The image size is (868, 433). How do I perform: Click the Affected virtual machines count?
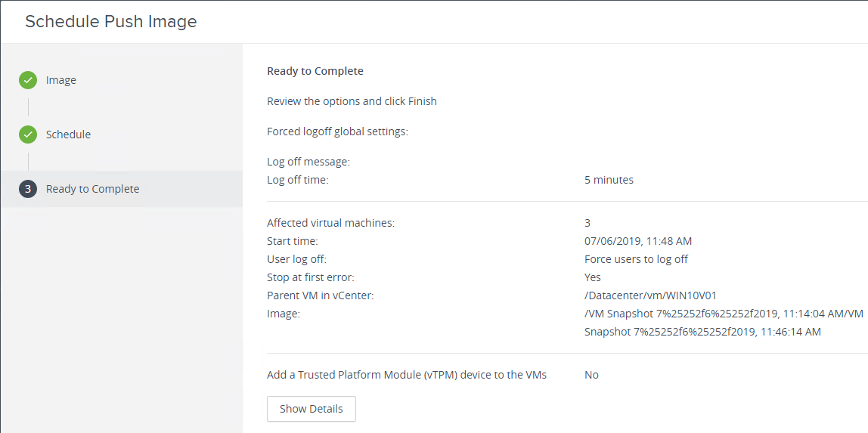[587, 223]
